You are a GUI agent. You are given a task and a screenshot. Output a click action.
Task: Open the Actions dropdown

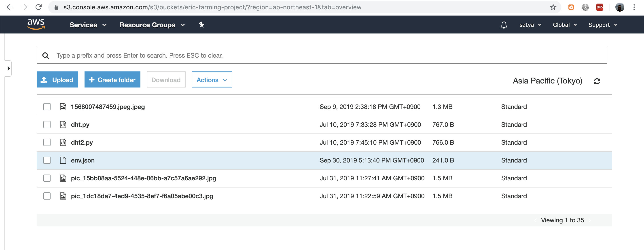click(212, 80)
